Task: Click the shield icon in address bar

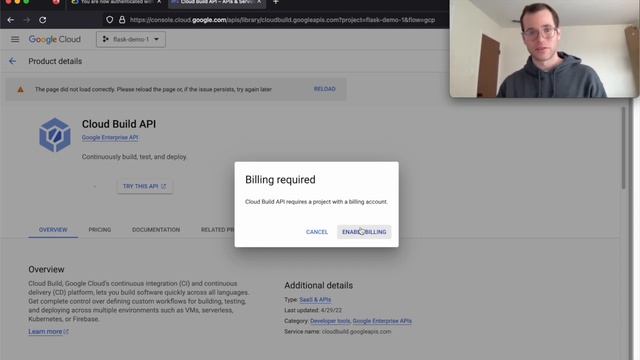Action: [109, 20]
